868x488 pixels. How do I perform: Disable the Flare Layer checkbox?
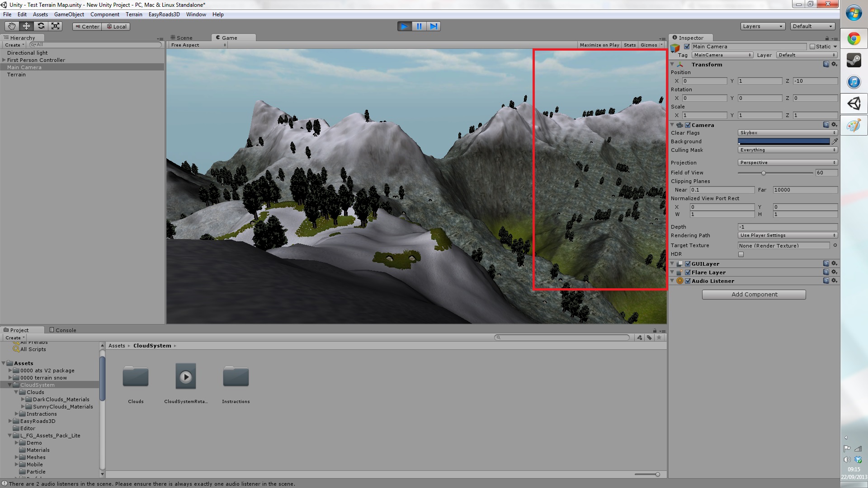pos(688,272)
